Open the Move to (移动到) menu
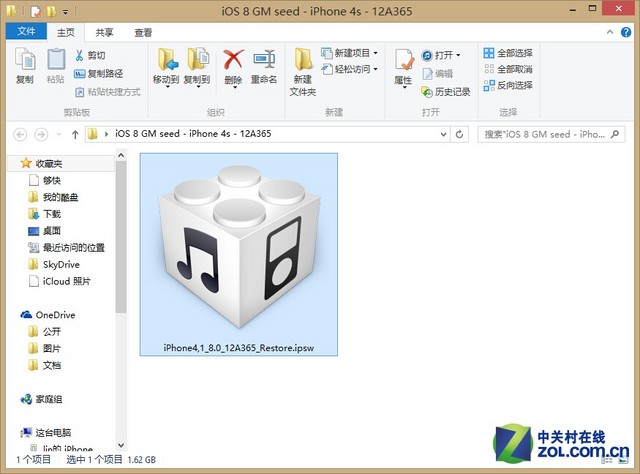The width and height of the screenshot is (640, 474). (x=166, y=67)
